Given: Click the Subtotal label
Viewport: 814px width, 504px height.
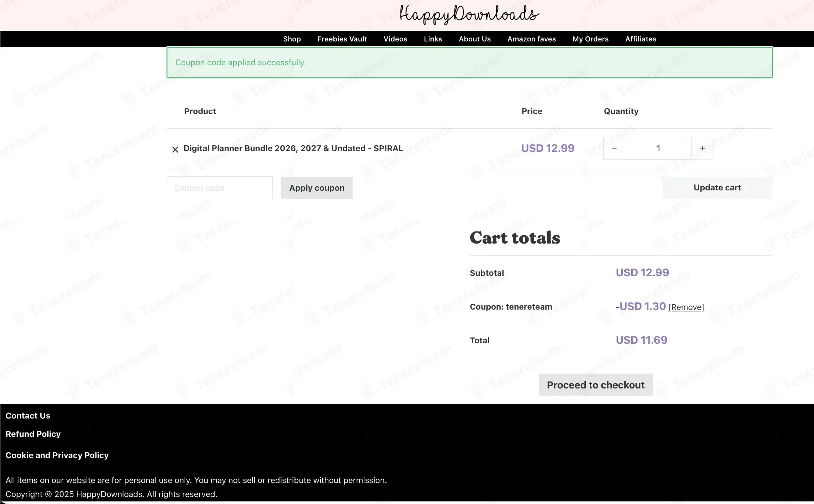Looking at the screenshot, I should [487, 273].
